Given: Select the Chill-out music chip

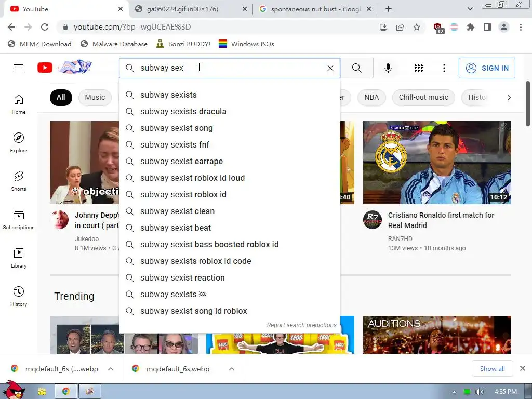Looking at the screenshot, I should pos(423,97).
